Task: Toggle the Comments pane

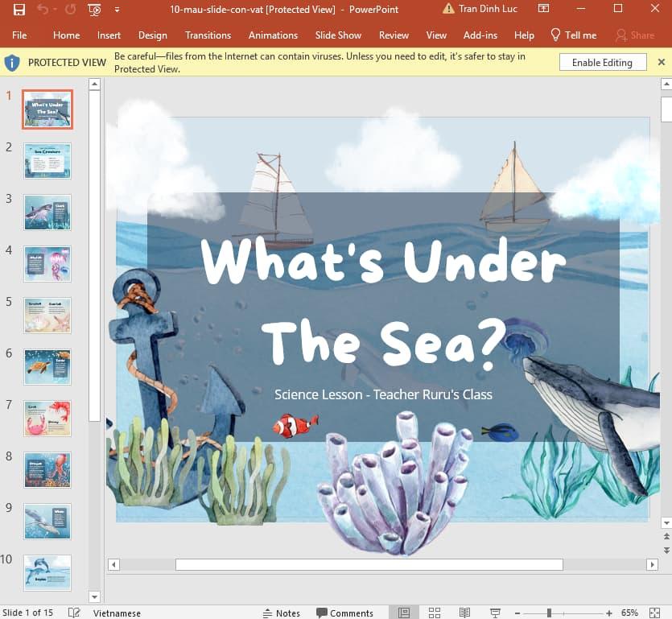Action: 344,613
